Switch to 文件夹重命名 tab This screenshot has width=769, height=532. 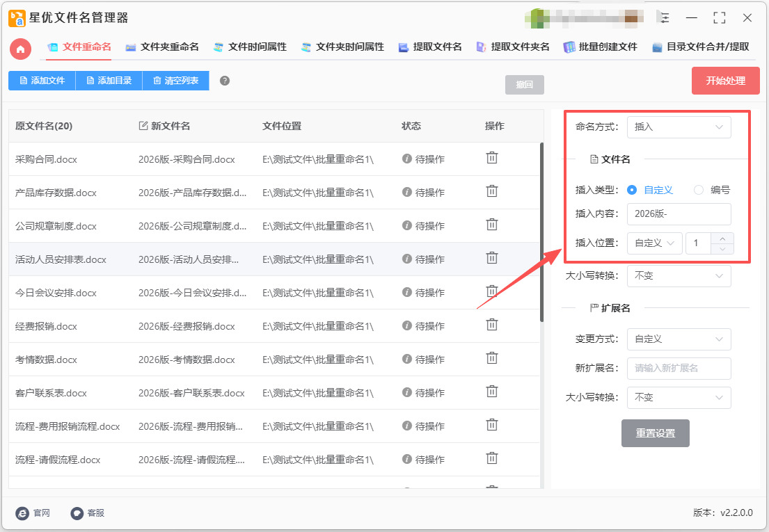pos(162,47)
